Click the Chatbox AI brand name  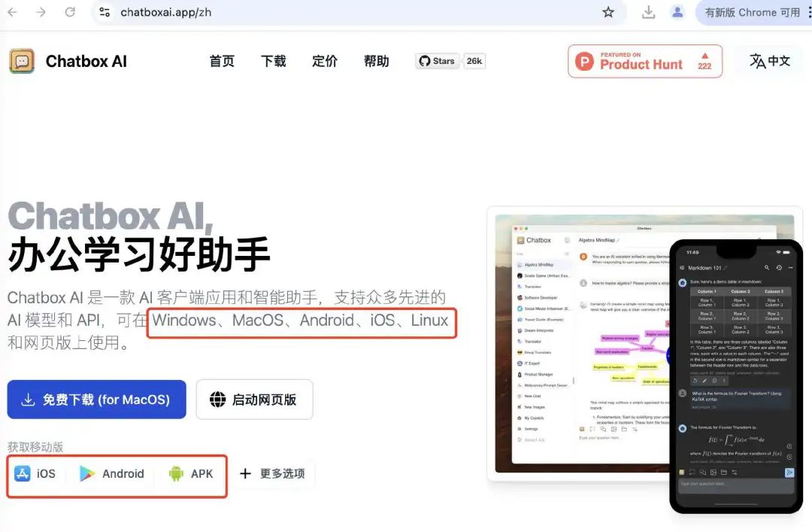[86, 61]
